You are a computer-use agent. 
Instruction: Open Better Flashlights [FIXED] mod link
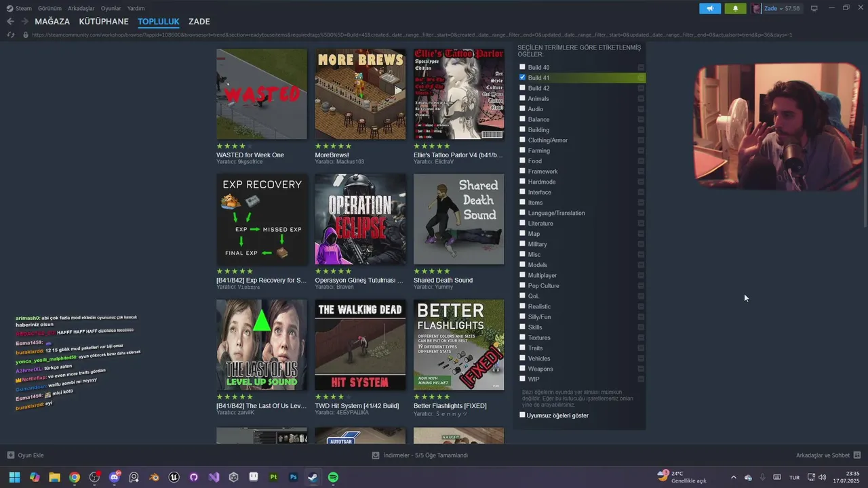coord(450,405)
